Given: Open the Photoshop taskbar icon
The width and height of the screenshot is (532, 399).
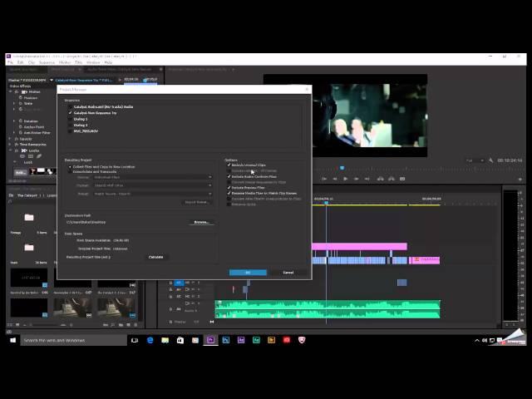Looking at the screenshot, I should [x=225, y=340].
